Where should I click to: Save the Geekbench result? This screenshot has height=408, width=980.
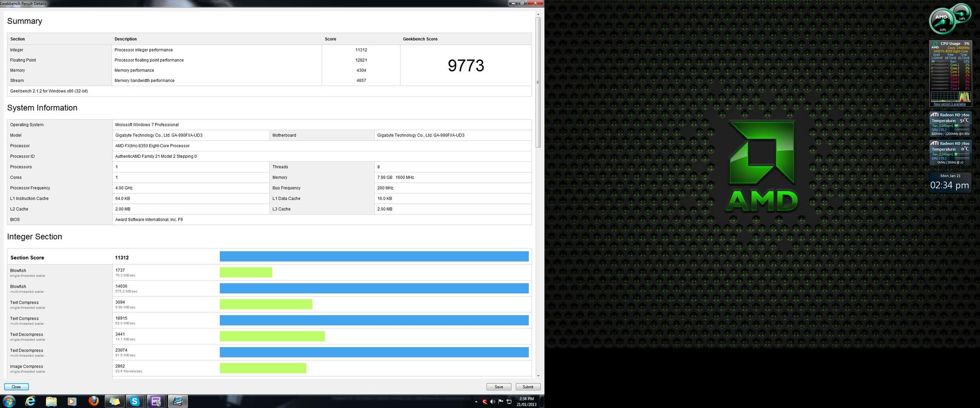click(499, 387)
